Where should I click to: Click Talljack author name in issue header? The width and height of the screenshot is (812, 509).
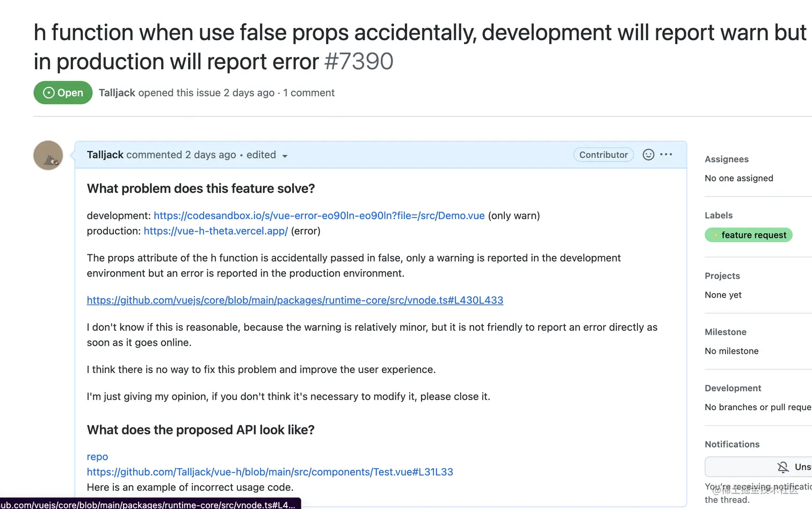pyautogui.click(x=117, y=93)
